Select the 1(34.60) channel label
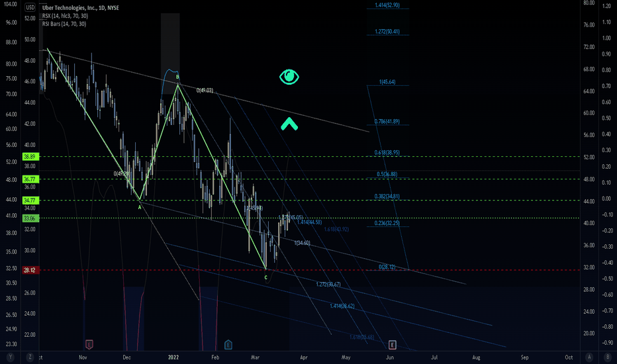 click(x=302, y=243)
